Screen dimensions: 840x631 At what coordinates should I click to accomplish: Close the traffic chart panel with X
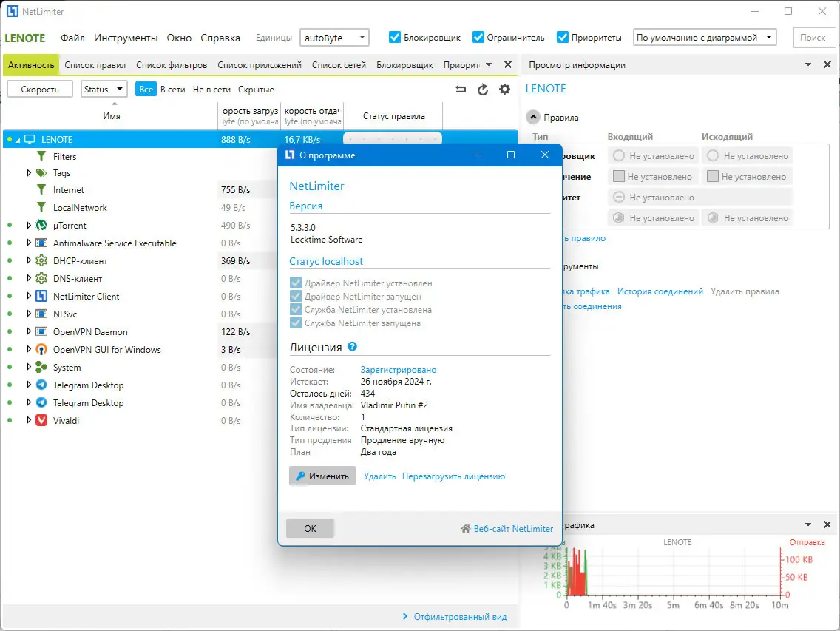[827, 525]
